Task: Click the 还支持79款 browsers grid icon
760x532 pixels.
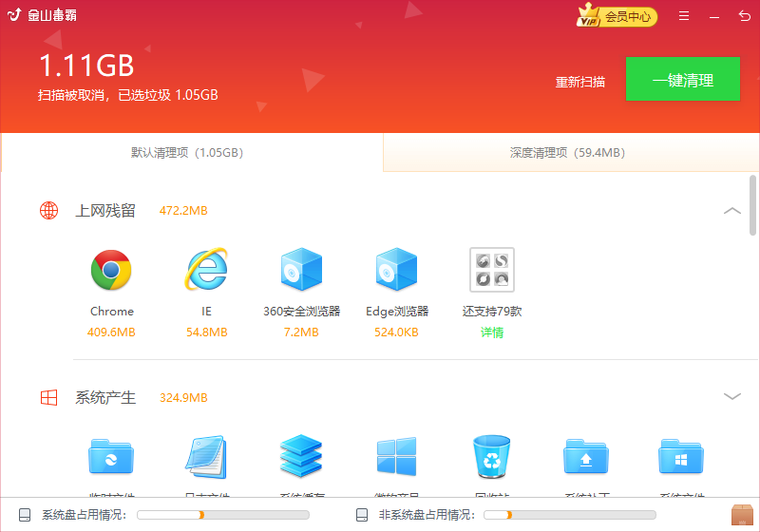Action: [492, 270]
